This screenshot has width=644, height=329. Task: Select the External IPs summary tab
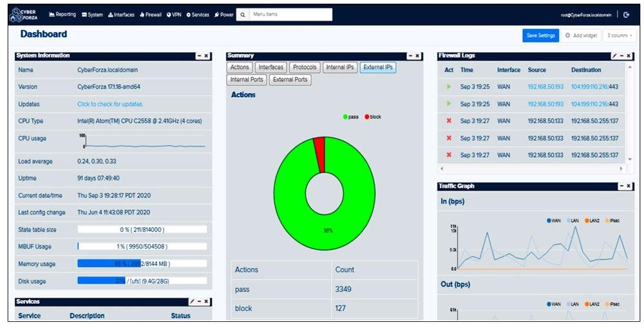click(378, 68)
